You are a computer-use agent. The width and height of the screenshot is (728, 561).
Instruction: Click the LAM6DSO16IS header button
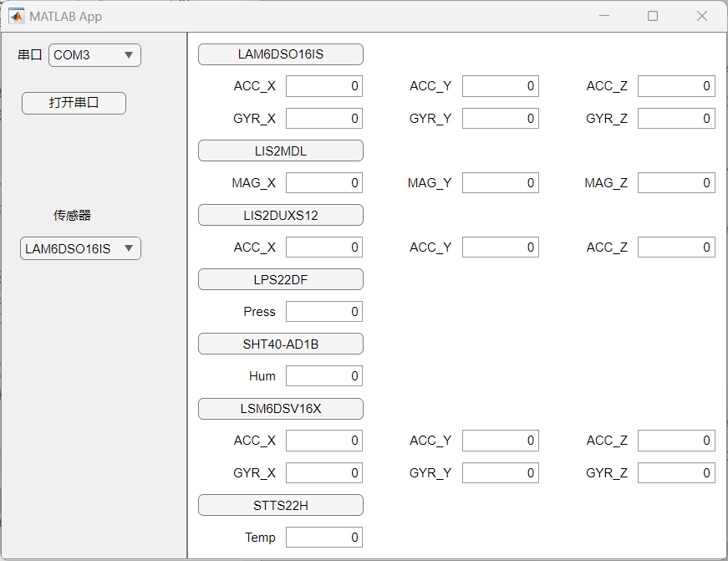(x=281, y=54)
